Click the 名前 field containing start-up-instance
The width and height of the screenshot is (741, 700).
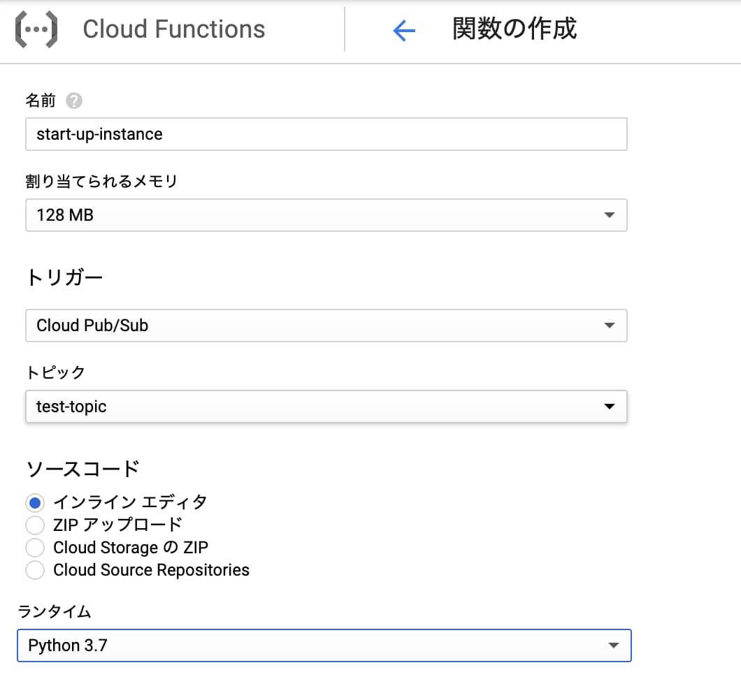[x=326, y=134]
